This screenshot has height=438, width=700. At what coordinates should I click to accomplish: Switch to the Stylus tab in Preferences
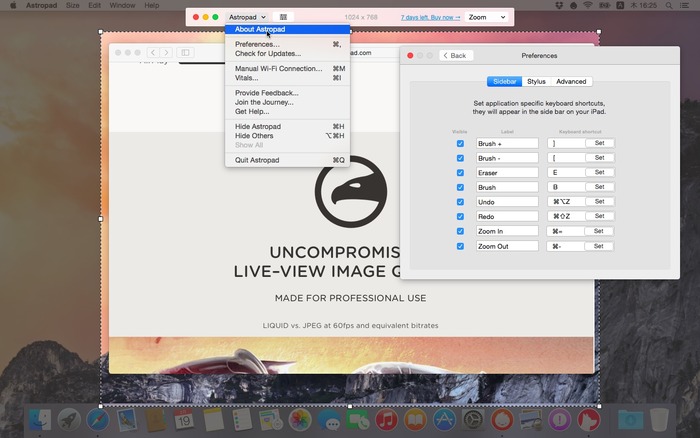click(x=536, y=81)
